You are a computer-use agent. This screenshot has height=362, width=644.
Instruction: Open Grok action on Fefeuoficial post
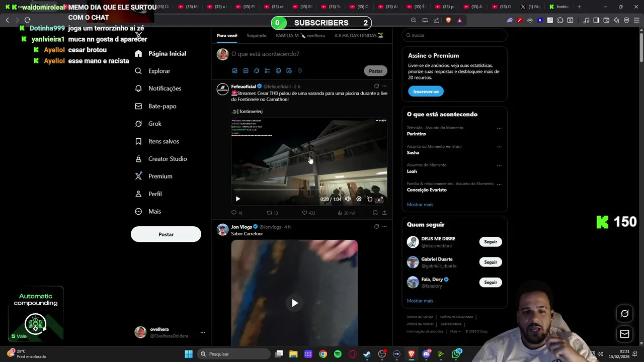[376, 86]
